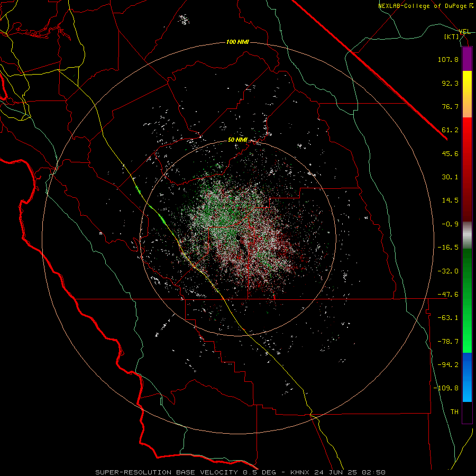The image size is (476, 476).
Task: Click the -94.2 scale value
Action: 448,365
